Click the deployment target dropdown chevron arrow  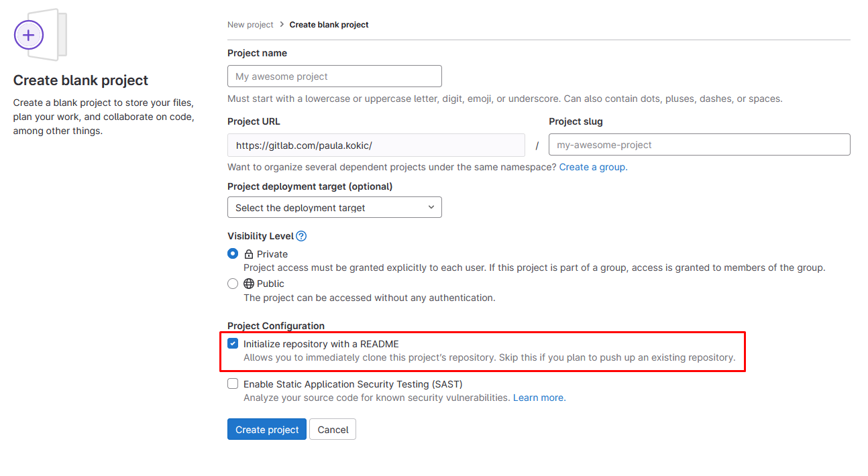tap(431, 207)
